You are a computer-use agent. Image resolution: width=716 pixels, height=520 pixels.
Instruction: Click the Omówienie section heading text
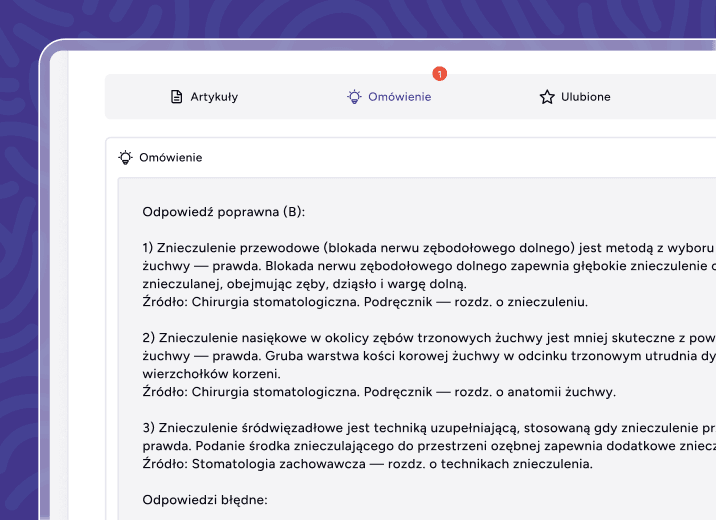tap(171, 158)
